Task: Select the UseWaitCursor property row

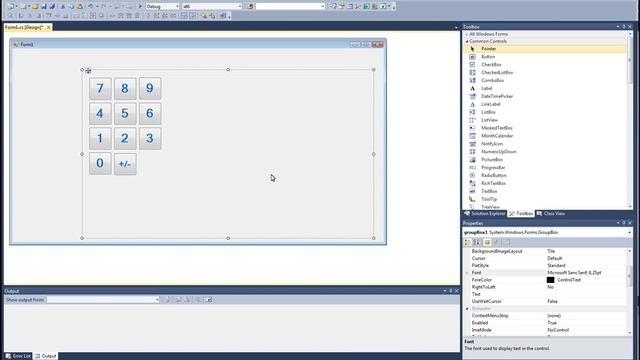Action: coord(546,301)
